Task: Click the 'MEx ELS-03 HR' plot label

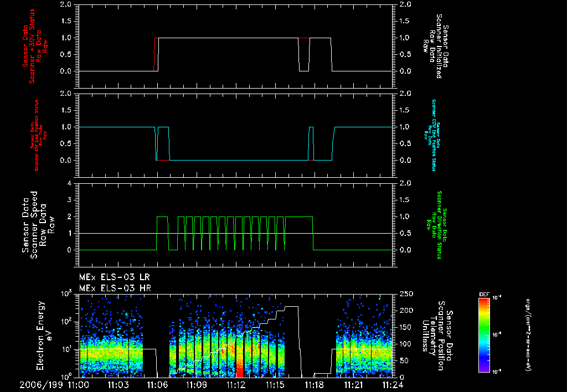Action: [115, 288]
